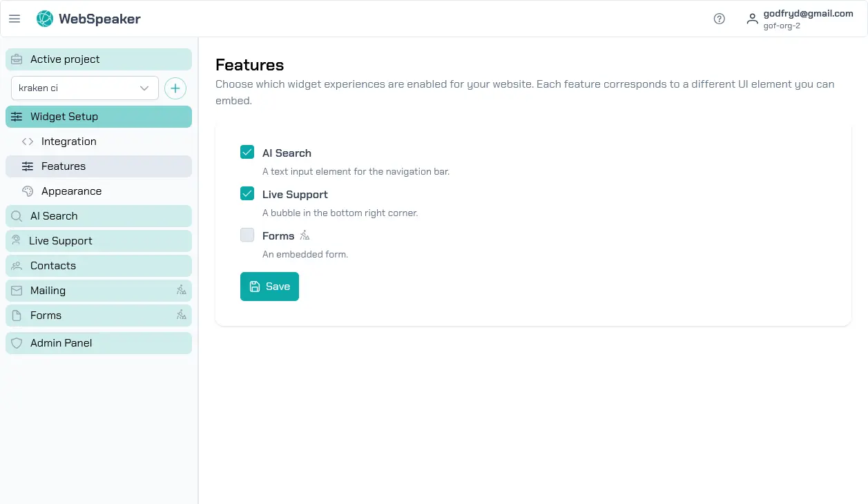Click the Contacts people icon

17,266
